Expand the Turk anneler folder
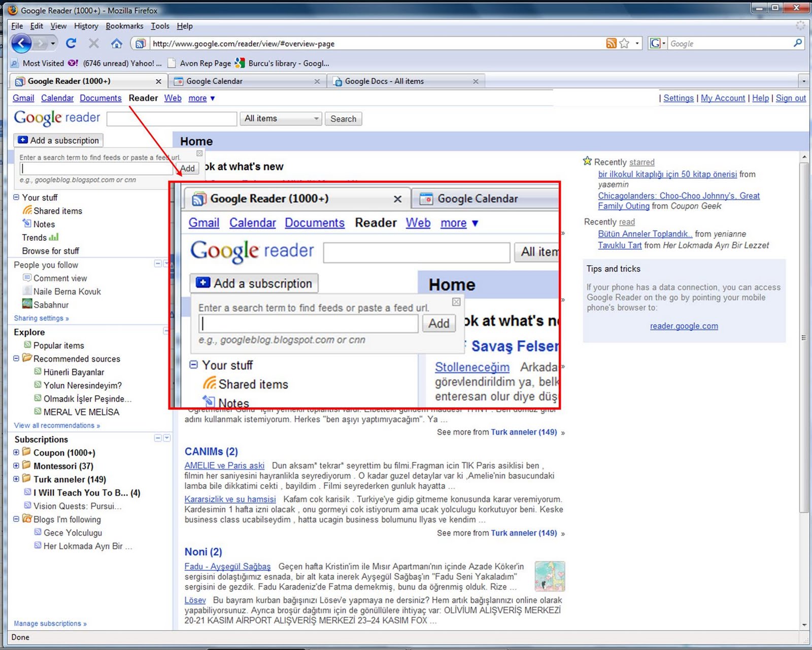812x650 pixels. click(x=16, y=478)
